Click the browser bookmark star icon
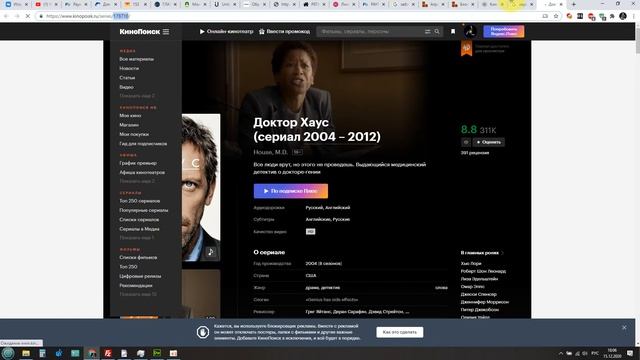Viewport: 640px width, 360px height. tap(556, 16)
